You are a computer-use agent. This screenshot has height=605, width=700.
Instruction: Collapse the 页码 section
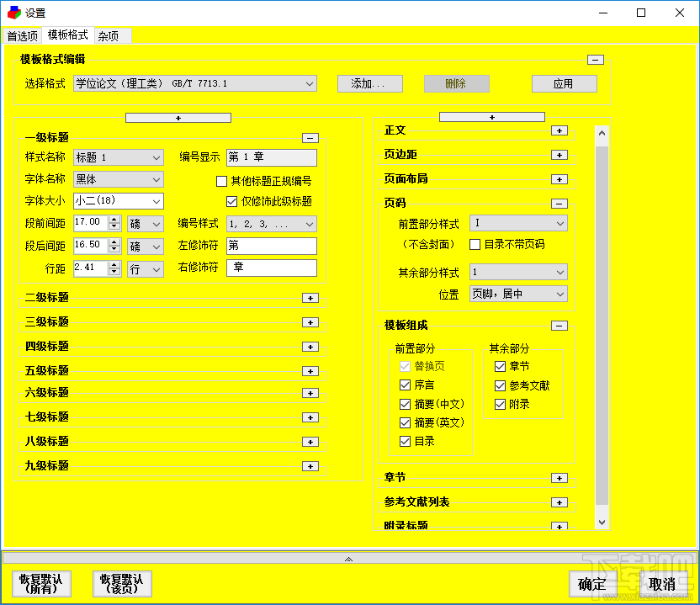point(559,204)
